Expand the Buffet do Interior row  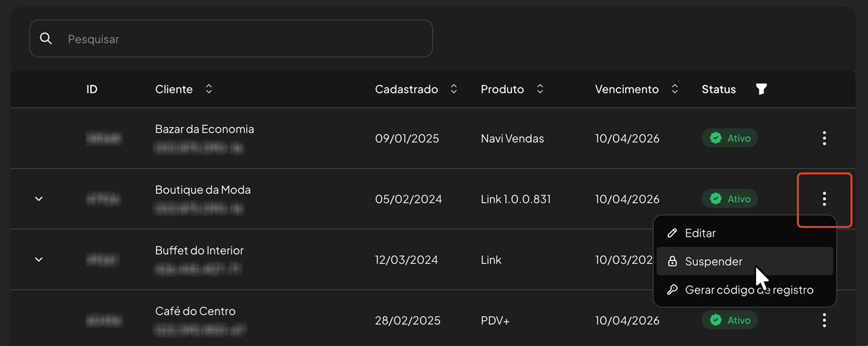tap(39, 260)
